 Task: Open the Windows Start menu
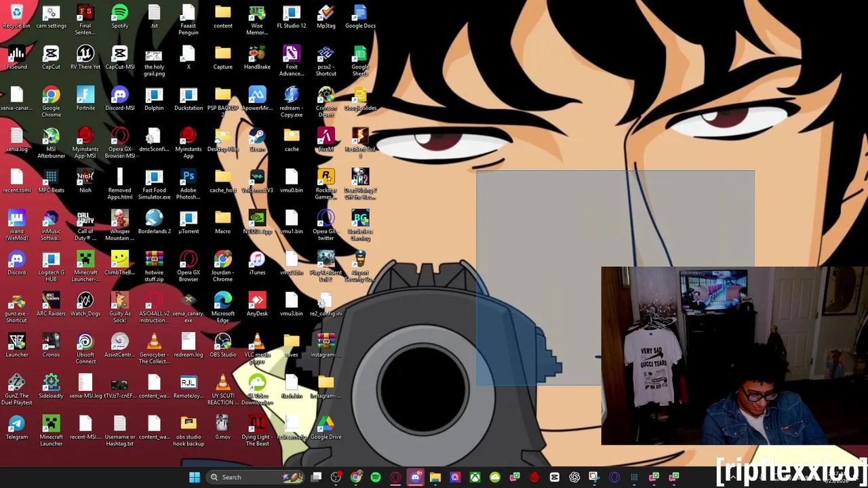click(x=194, y=477)
